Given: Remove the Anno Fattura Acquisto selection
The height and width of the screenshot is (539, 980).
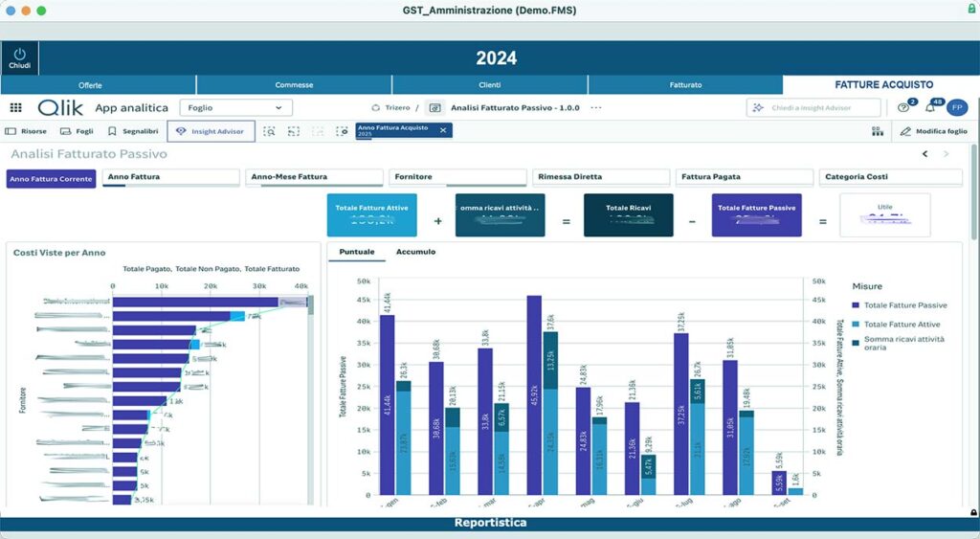Looking at the screenshot, I should tap(443, 130).
